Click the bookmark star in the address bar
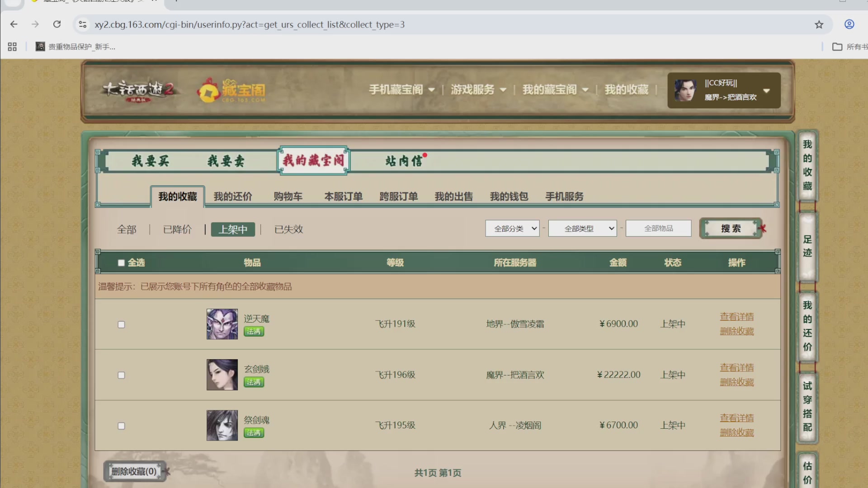Viewport: 868px width, 488px height. click(819, 25)
